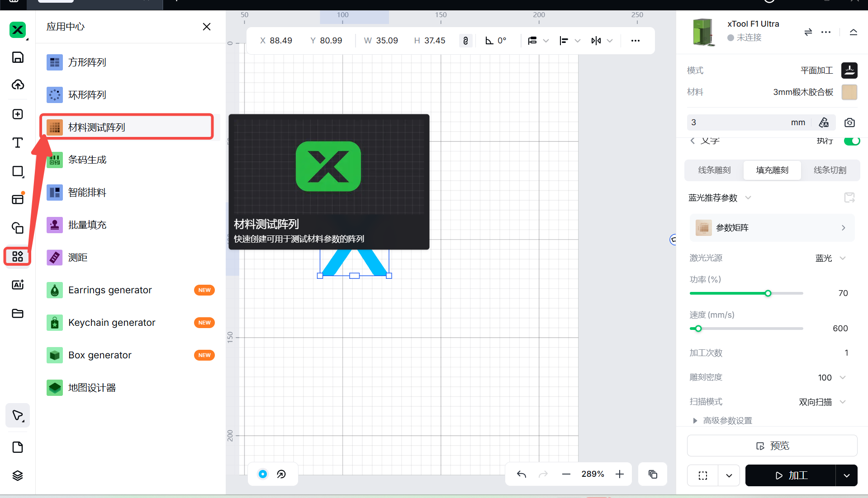Click the 预览 preview button

coord(772,446)
